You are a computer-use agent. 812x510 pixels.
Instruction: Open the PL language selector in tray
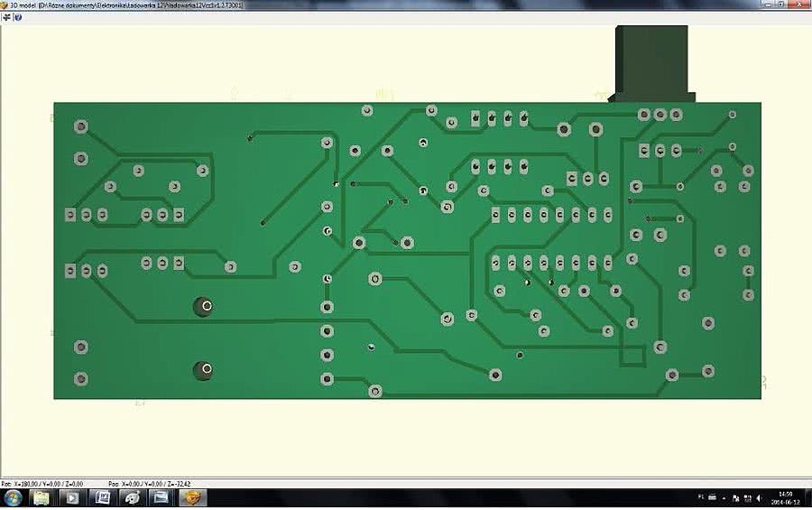coord(701,497)
